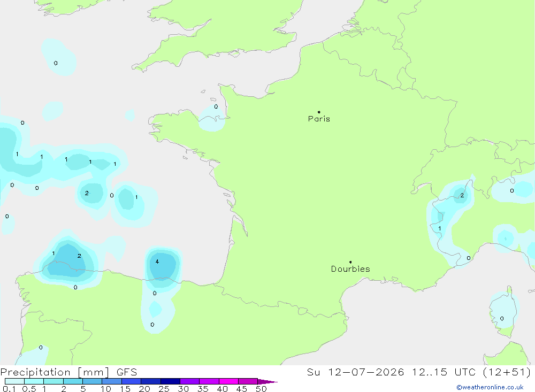
Task: Click the legend value label 50
Action: pyautogui.click(x=261, y=389)
